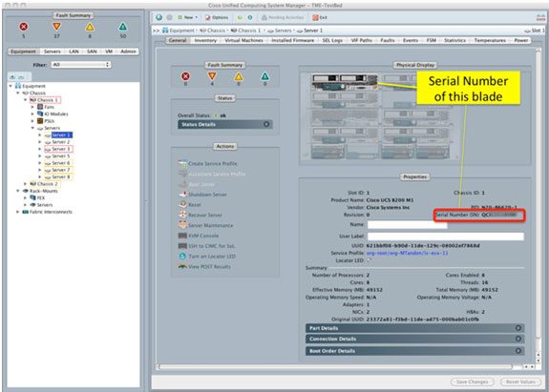Expand the Part Details section
This screenshot has height=392, width=549.
pyautogui.click(x=415, y=328)
